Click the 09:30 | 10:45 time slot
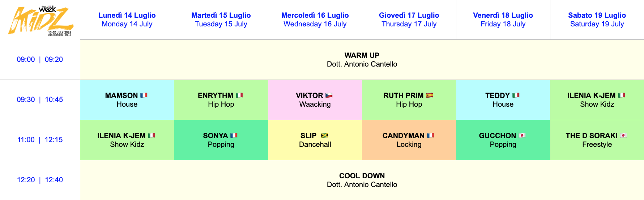Image resolution: width=644 pixels, height=200 pixels. [x=40, y=99]
